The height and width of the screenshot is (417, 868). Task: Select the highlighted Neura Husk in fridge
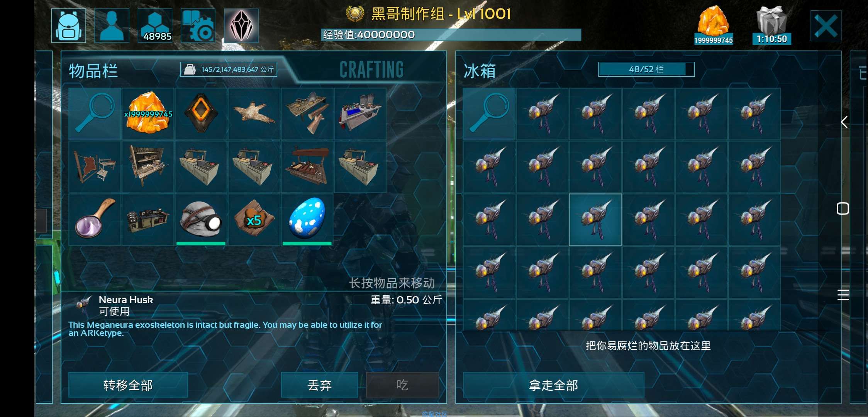pos(595,219)
